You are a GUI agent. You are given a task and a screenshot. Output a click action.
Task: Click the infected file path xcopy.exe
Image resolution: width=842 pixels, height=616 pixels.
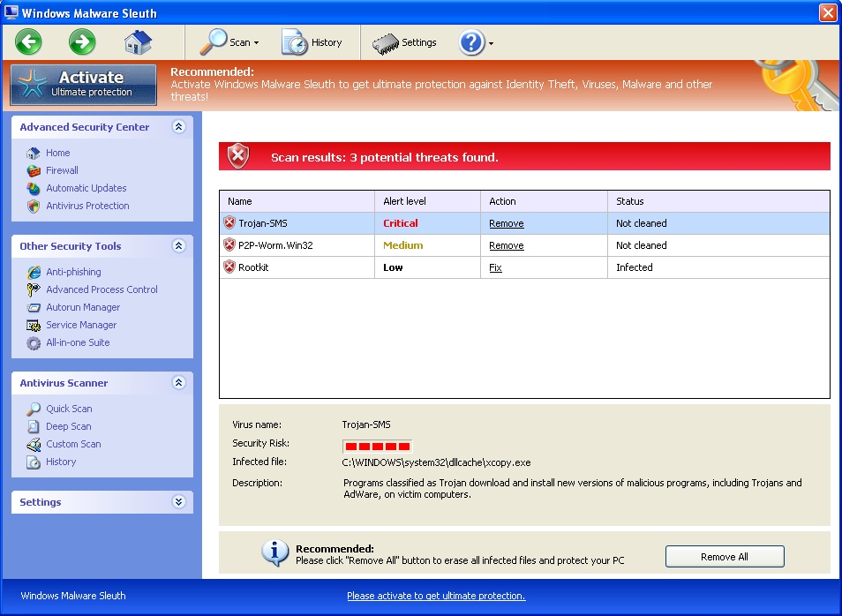pos(436,462)
